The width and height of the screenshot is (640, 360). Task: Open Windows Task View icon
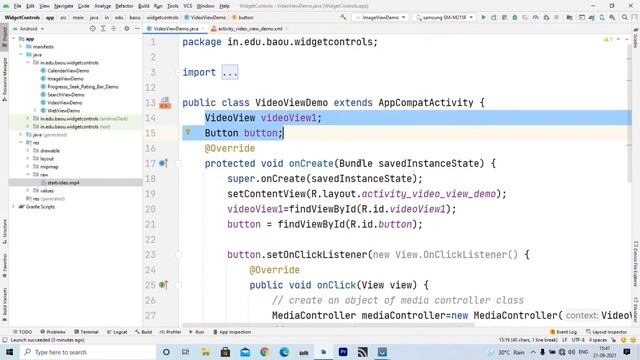coord(185,352)
